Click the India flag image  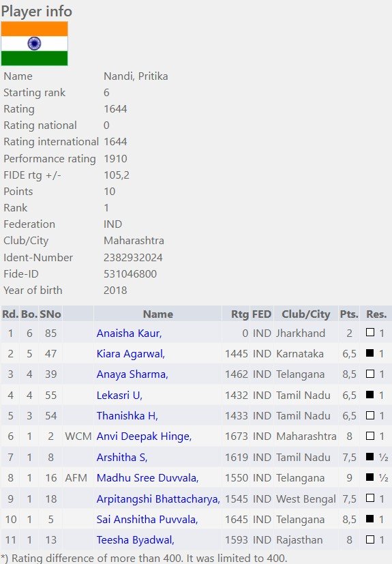point(34,44)
